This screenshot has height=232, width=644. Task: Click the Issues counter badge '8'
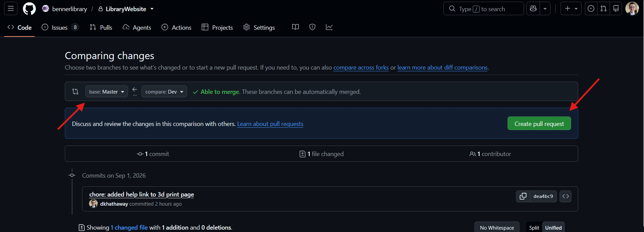pyautogui.click(x=75, y=27)
